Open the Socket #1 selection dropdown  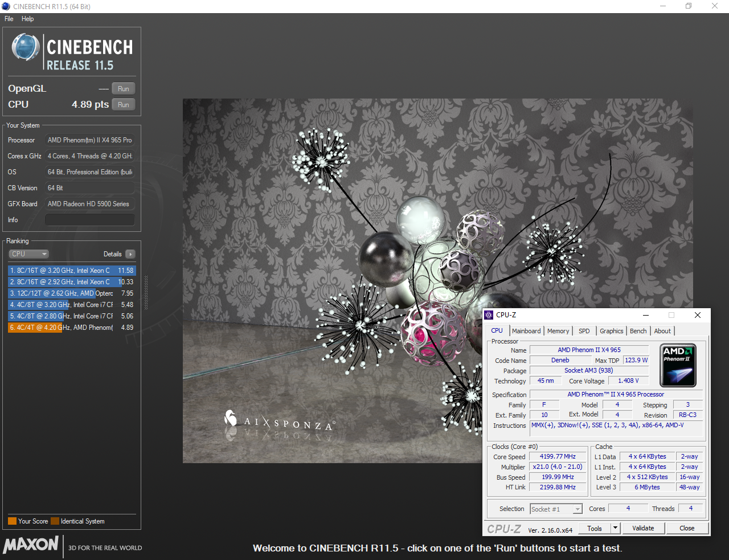click(556, 509)
